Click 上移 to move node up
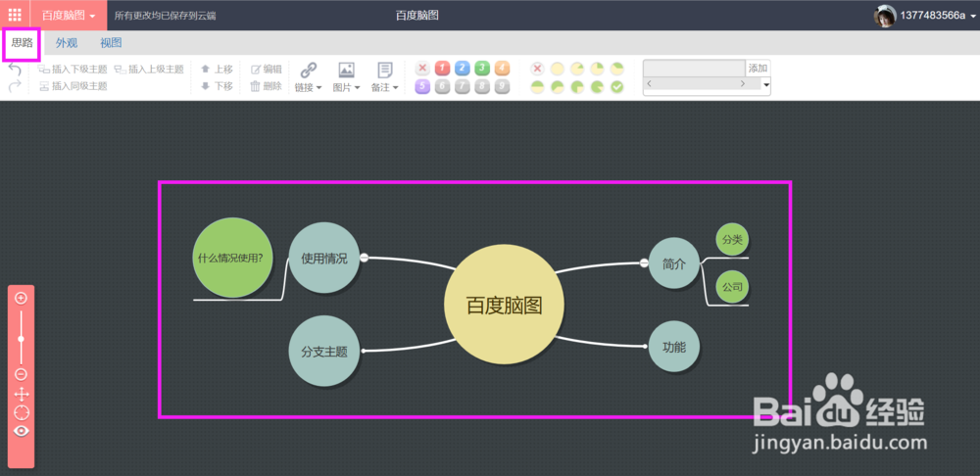Screen dimensions: 980x476 217,70
